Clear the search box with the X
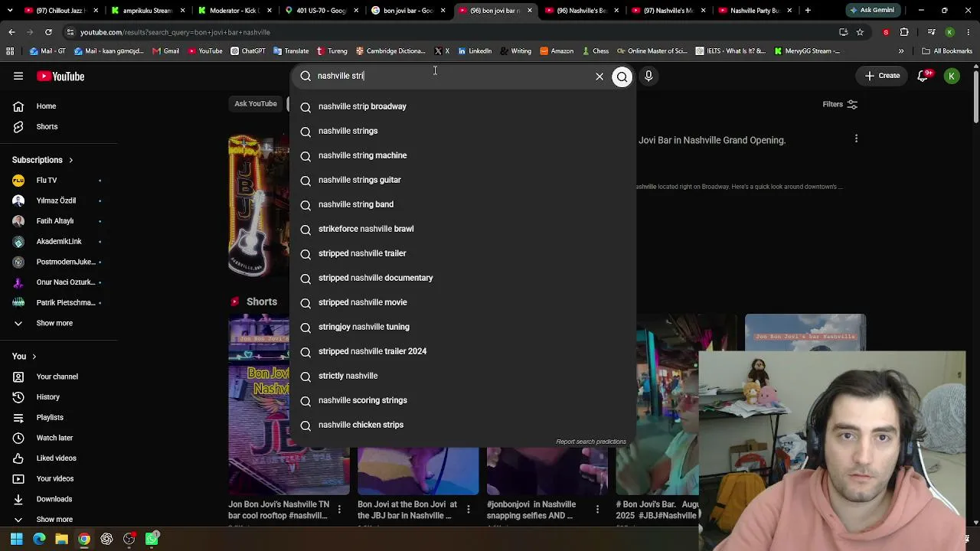 click(599, 76)
